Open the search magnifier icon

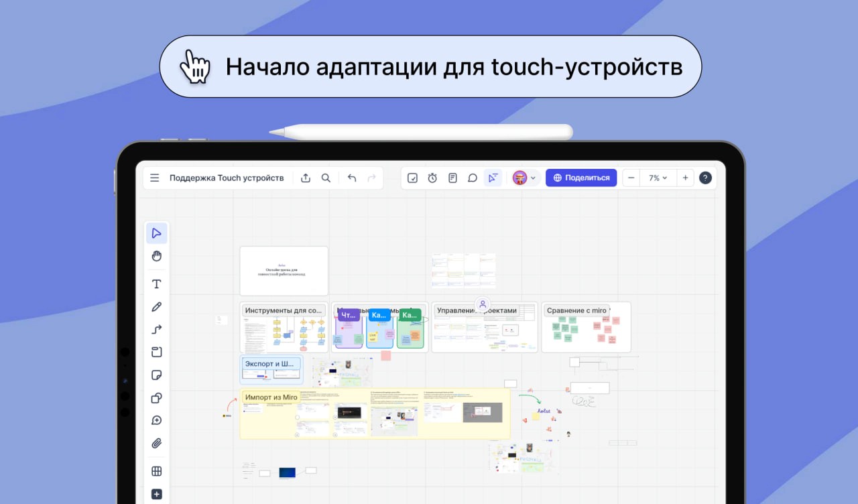[x=326, y=178]
